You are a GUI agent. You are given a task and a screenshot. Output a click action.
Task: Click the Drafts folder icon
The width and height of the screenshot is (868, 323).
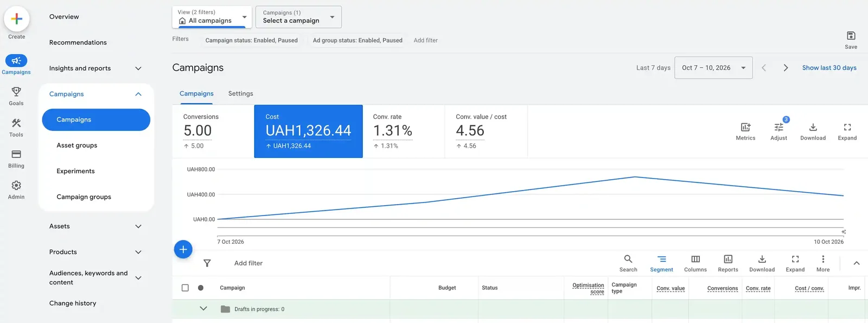pyautogui.click(x=225, y=309)
